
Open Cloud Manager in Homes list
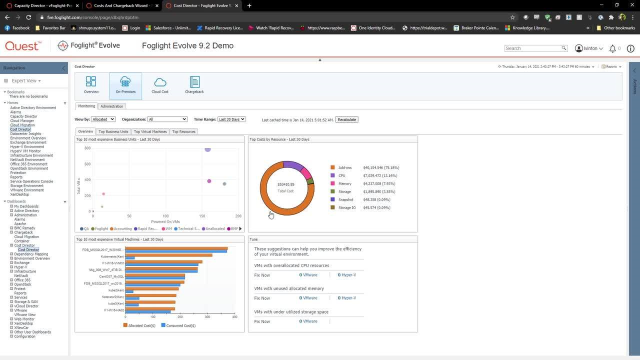tap(22, 121)
